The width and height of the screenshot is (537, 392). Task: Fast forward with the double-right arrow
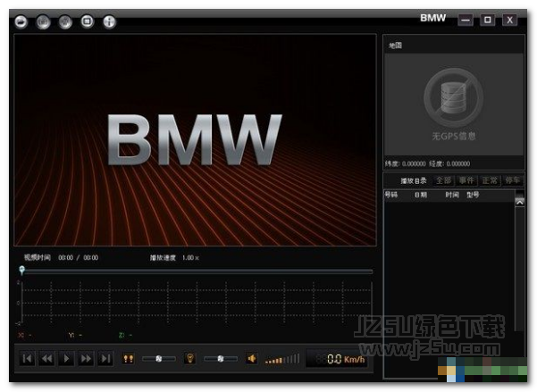pyautogui.click(x=86, y=358)
